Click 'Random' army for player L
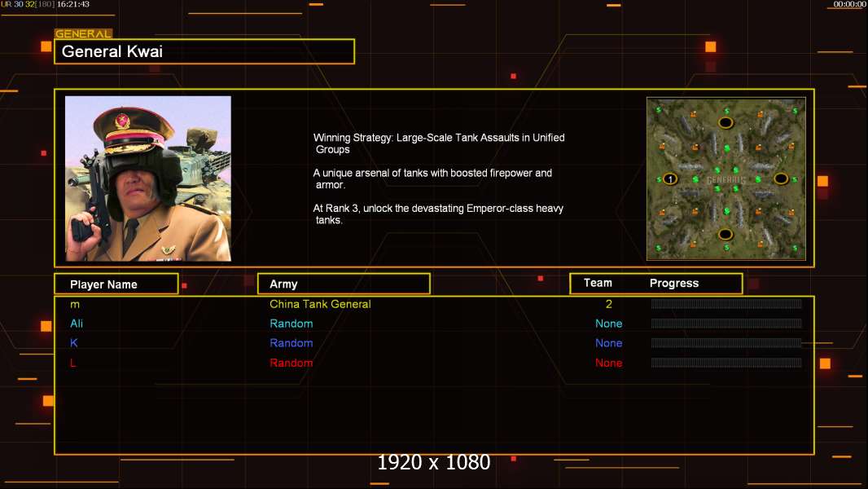Screen dimensions: 868x489 pos(292,363)
